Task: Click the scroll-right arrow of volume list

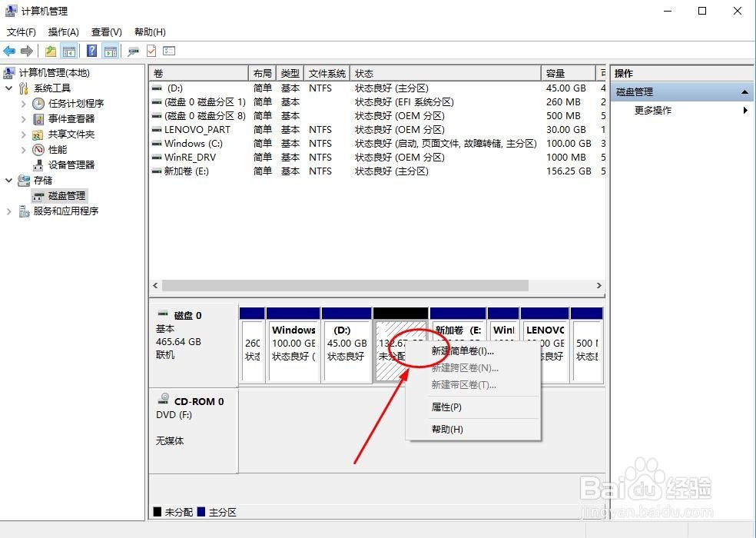Action: (598, 286)
